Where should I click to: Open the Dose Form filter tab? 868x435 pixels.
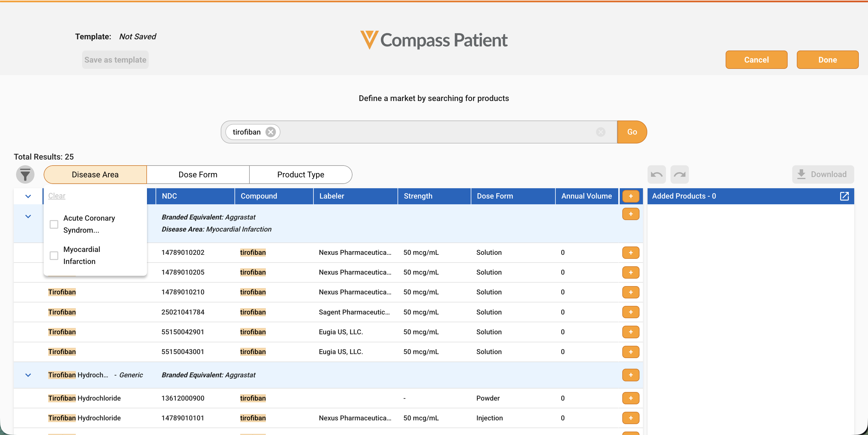pyautogui.click(x=198, y=174)
